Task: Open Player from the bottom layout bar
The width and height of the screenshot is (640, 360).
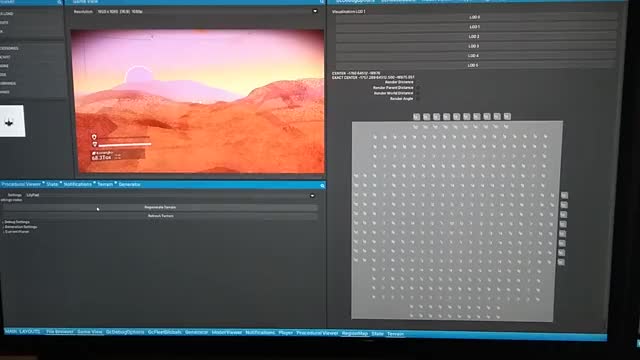Action: [286, 333]
